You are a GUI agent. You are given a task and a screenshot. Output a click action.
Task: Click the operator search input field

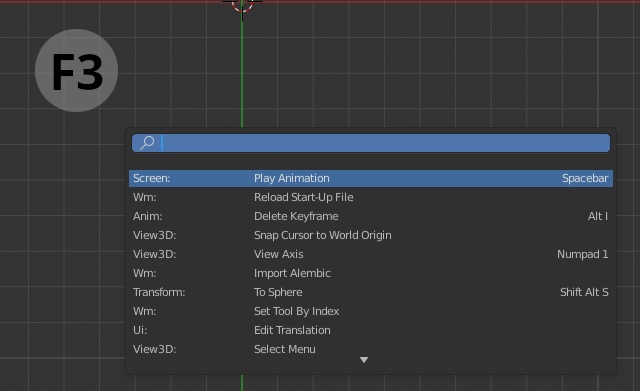371,143
